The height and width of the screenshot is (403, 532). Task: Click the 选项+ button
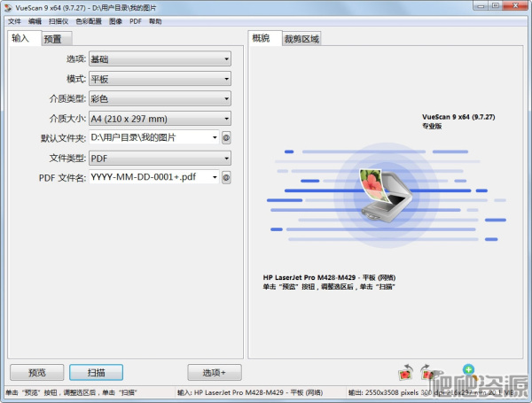(215, 373)
